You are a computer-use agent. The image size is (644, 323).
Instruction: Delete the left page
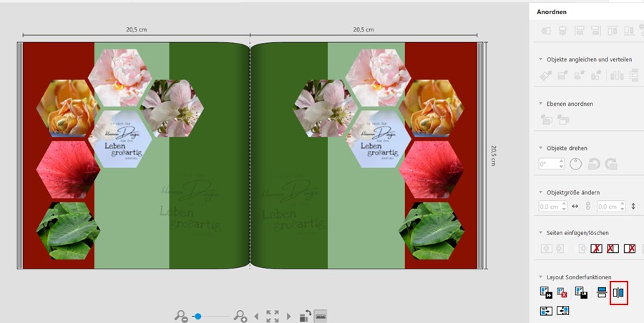613,248
